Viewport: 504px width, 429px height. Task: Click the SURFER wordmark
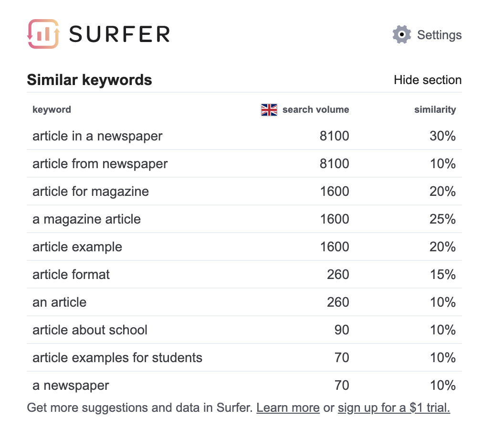(x=120, y=34)
